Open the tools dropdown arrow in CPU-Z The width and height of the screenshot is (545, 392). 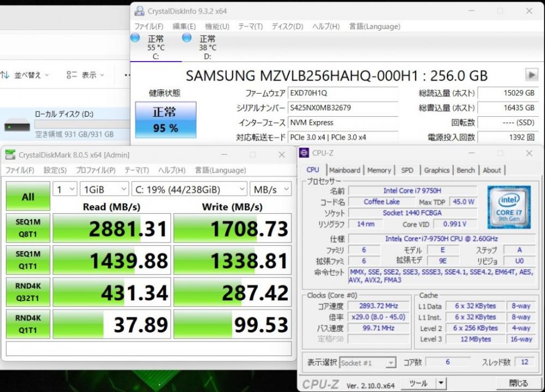point(441,383)
